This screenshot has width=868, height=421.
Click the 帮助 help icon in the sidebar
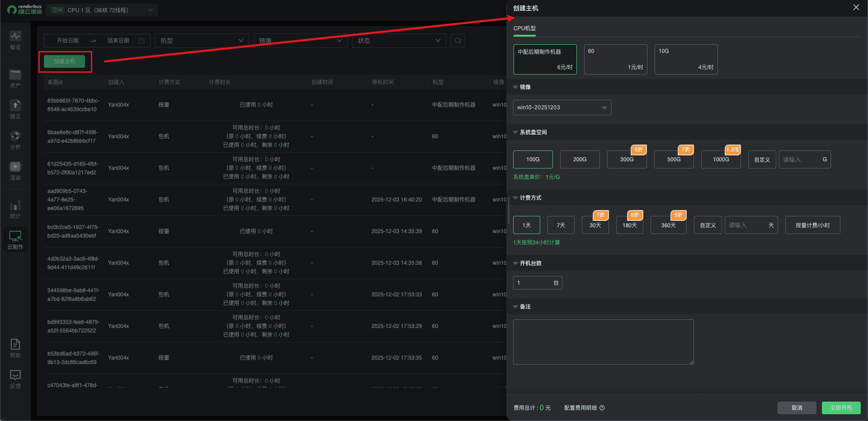click(15, 348)
